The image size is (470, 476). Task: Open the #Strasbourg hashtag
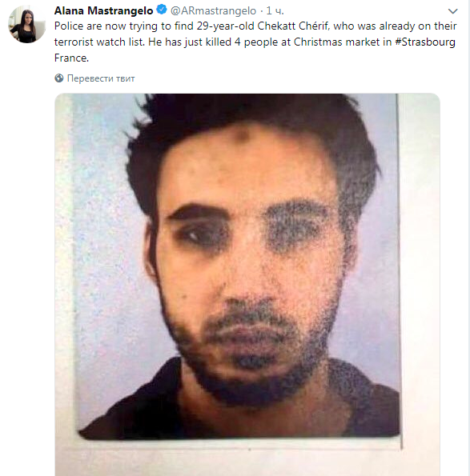pos(425,42)
